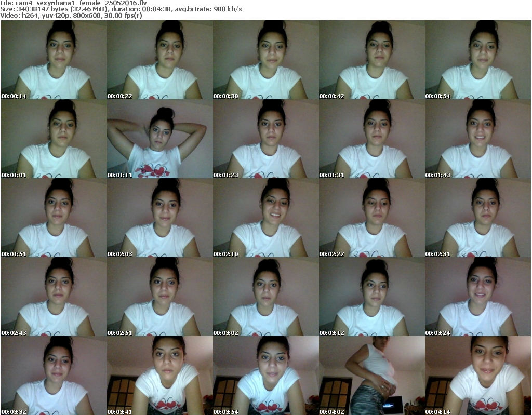This screenshot has width=532, height=415.
Task: Select the thumbnail stamped 00:00:14
Action: 54,60
